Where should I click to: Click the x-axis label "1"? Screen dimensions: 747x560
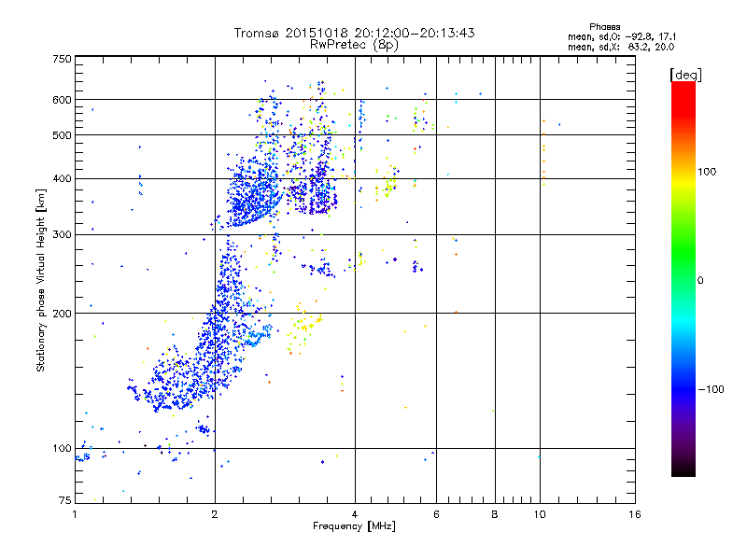pyautogui.click(x=75, y=514)
